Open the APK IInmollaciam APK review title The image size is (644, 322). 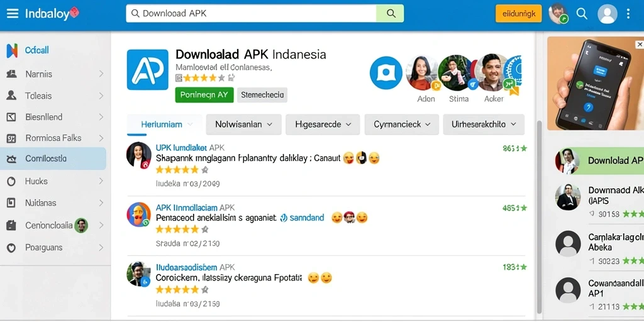tap(195, 208)
